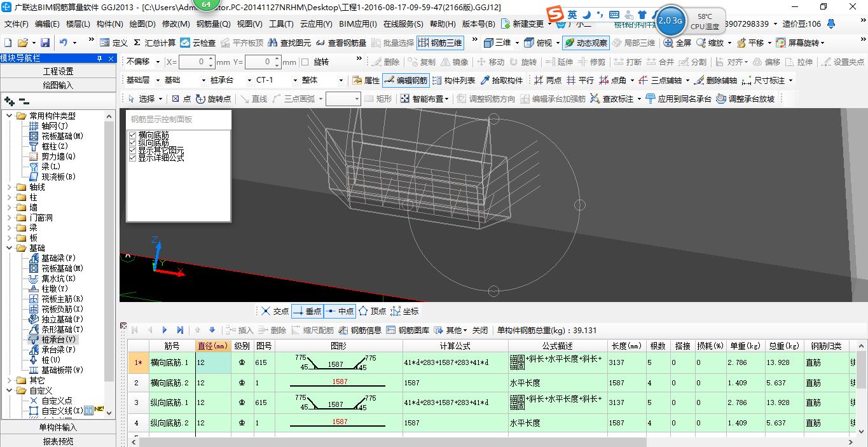Open 构件(N) menu
Viewport: 868px width, 447px height.
click(109, 24)
